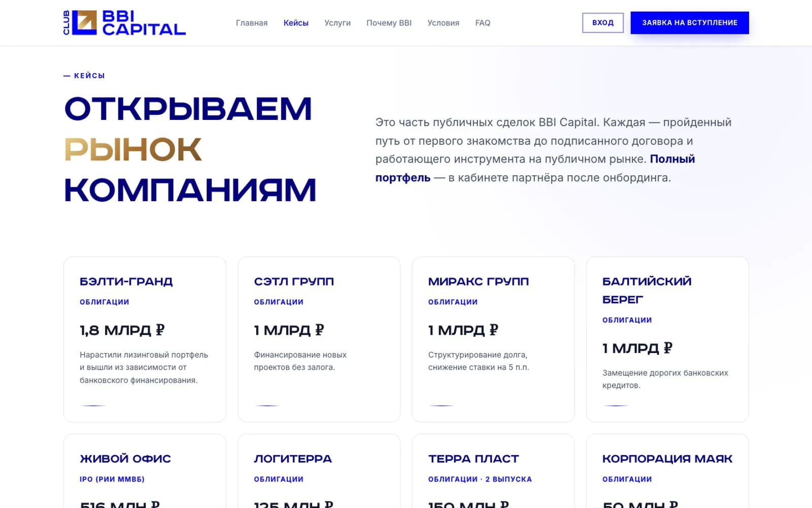Viewport: 812px width, 508px height.
Task: Click the ОБЛИГАЦИИ · 2 ВЫПУСКА label
Action: 480,479
